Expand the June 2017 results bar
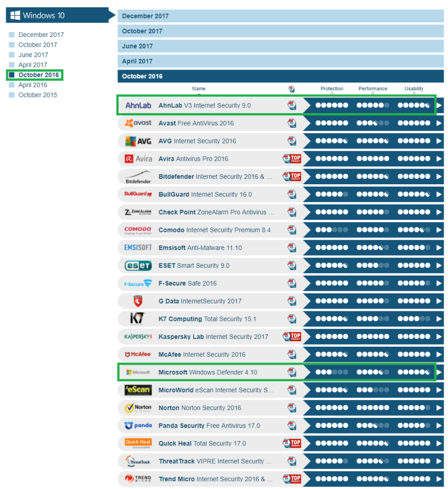The width and height of the screenshot is (448, 489). coord(281,46)
